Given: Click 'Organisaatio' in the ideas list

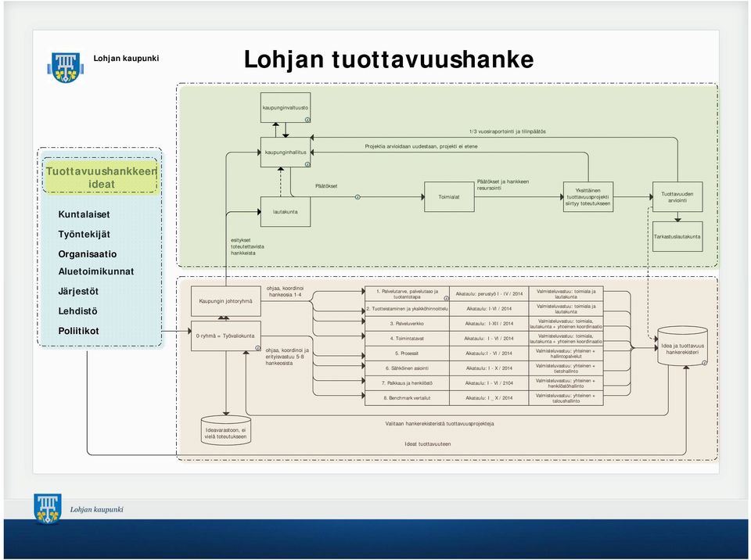Looking at the screenshot, I should click(88, 254).
